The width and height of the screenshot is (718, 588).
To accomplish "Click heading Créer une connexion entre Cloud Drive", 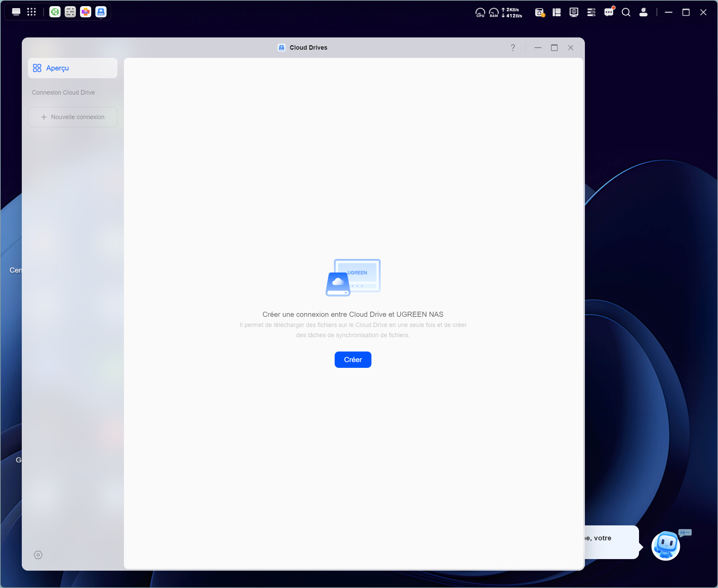I will 353,314.
